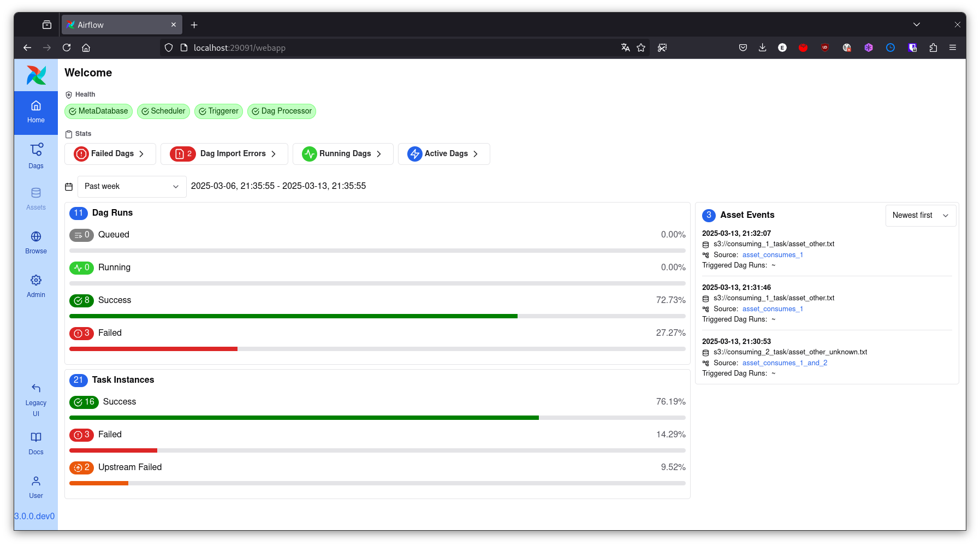Open Docs from the sidebar
980x546 pixels.
36,443
